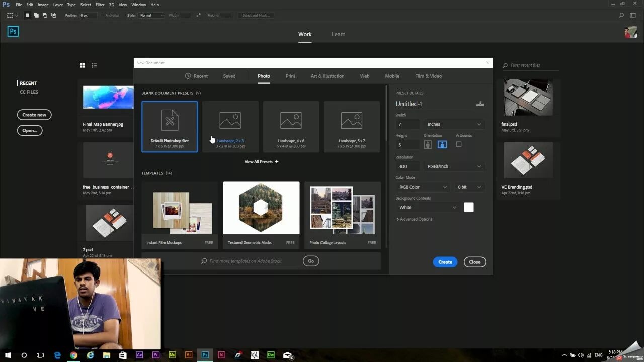This screenshot has width=644, height=362.
Task: Click the Width value field
Action: pyautogui.click(x=408, y=124)
